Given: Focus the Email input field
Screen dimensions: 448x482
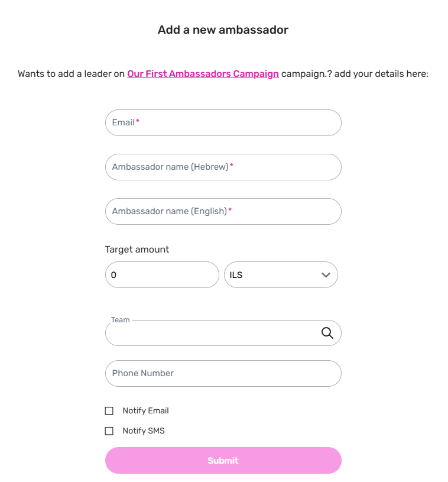Looking at the screenshot, I should pos(223,122).
